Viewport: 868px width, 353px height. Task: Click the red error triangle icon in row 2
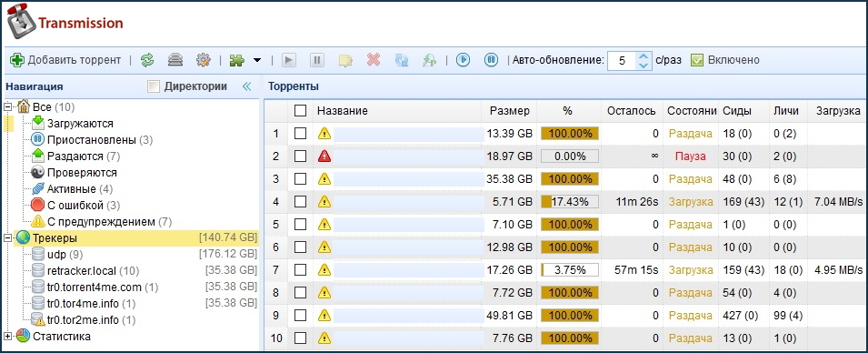click(324, 156)
